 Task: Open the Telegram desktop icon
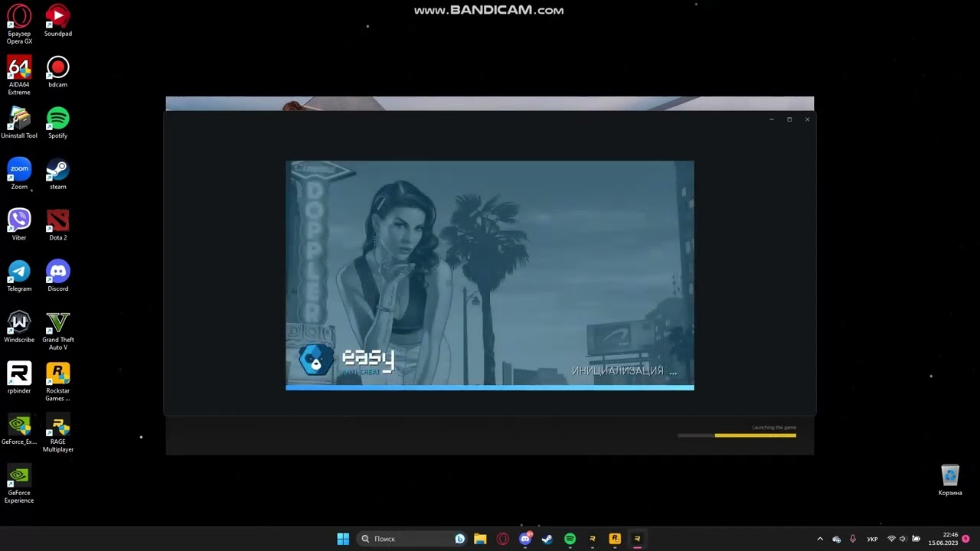pos(19,276)
